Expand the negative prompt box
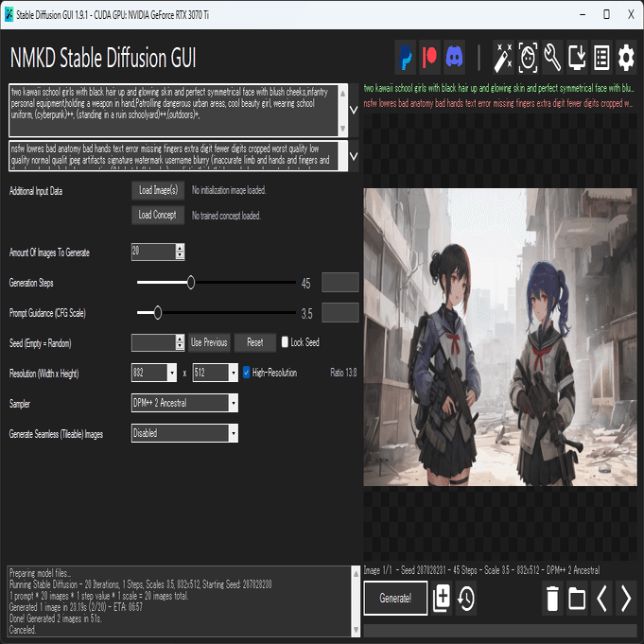 354,156
